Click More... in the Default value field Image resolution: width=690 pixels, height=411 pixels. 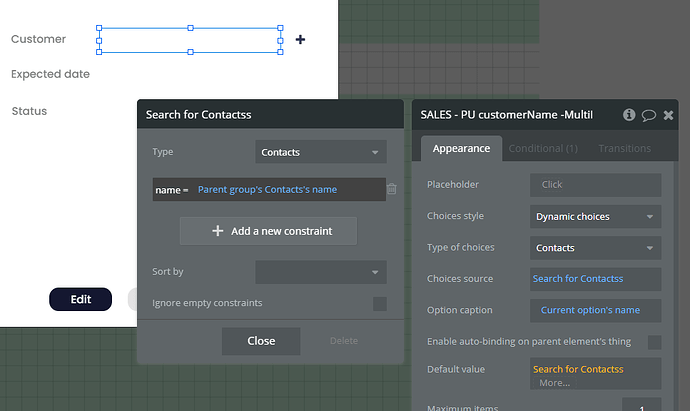tap(554, 383)
